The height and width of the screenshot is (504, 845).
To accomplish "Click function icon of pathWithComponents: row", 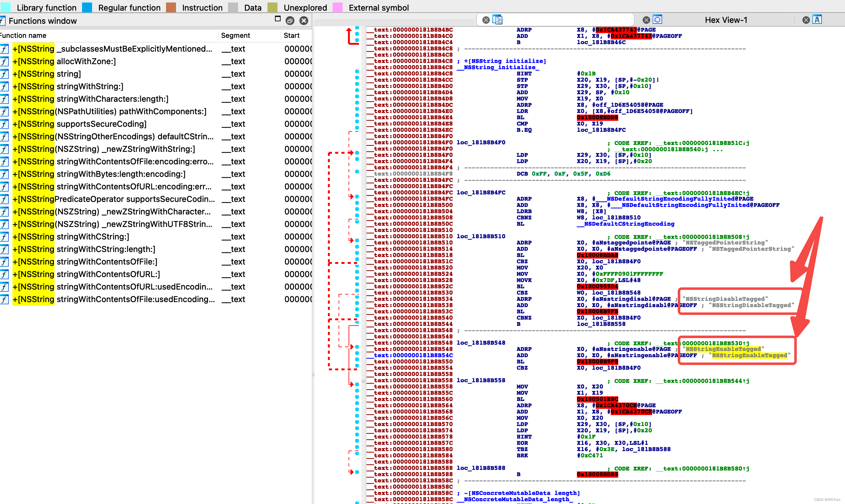I will pyautogui.click(x=4, y=112).
